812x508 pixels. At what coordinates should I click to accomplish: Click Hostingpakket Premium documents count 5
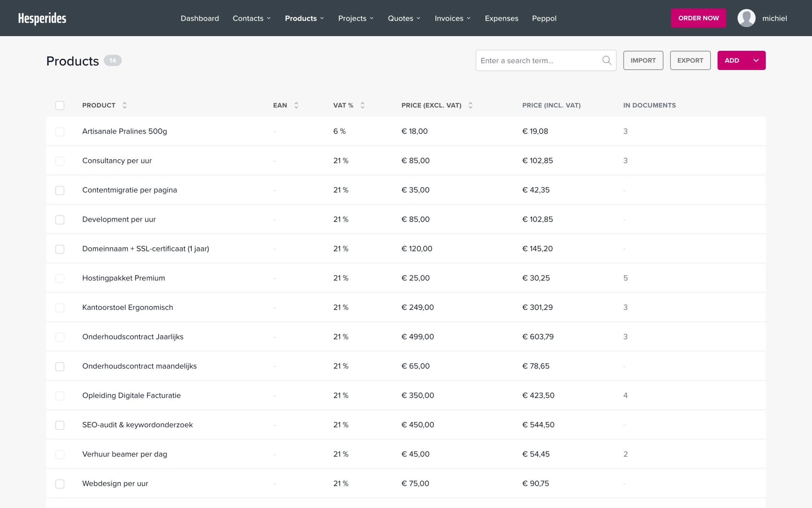click(625, 278)
